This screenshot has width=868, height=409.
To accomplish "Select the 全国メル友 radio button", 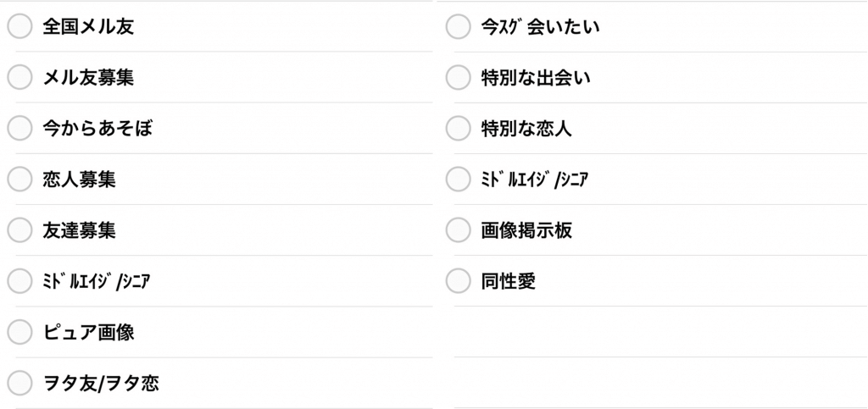I will [19, 26].
